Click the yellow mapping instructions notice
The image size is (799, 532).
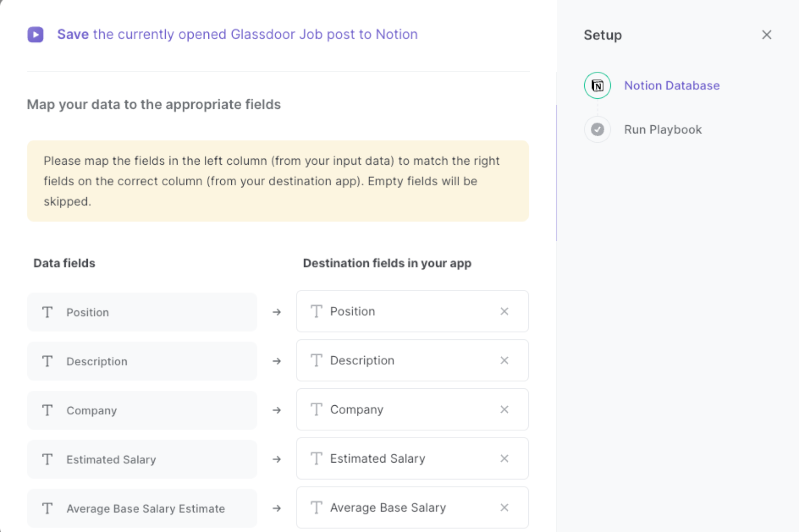click(x=278, y=181)
